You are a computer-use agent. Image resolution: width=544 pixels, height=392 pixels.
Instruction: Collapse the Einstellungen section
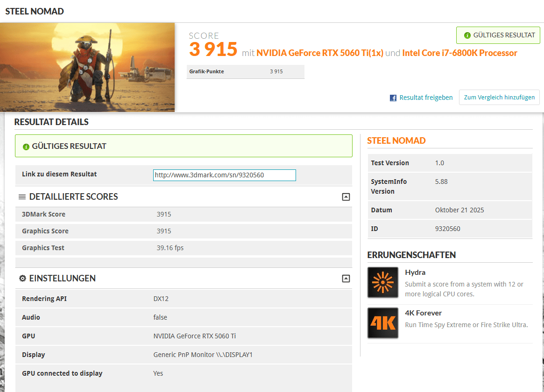tap(346, 278)
